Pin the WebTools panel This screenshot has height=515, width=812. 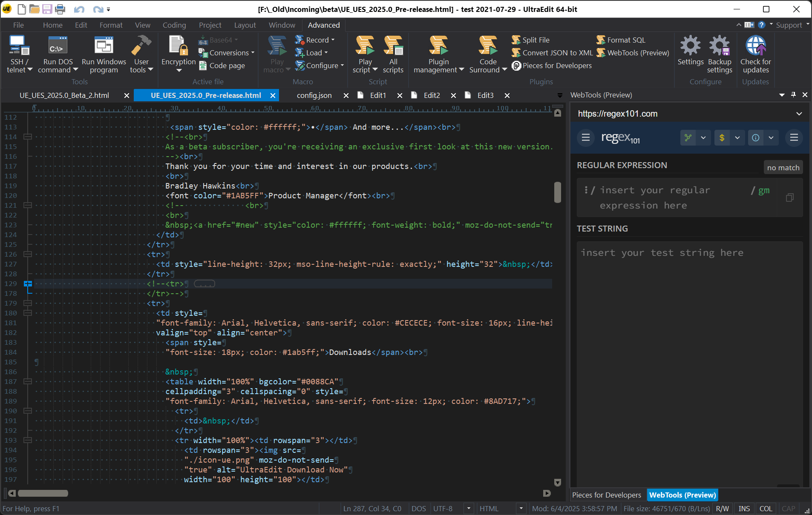click(x=793, y=95)
